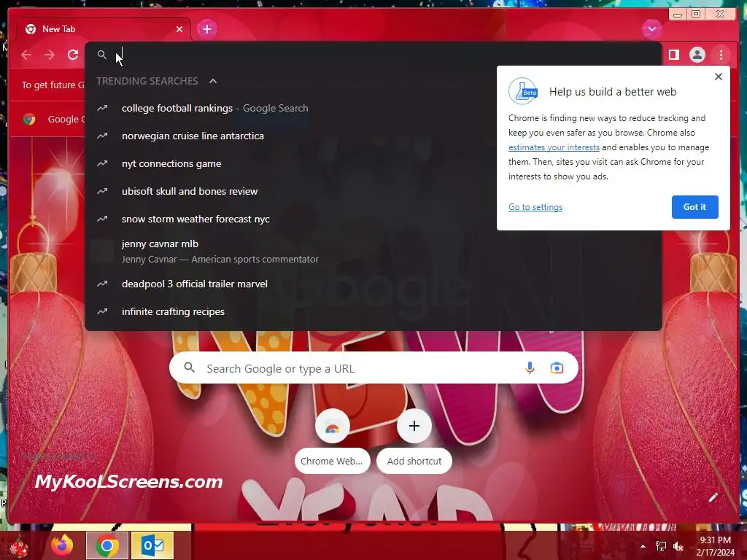Open the tab search dropdown arrow
Viewport: 747px width, 560px height.
[x=651, y=29]
